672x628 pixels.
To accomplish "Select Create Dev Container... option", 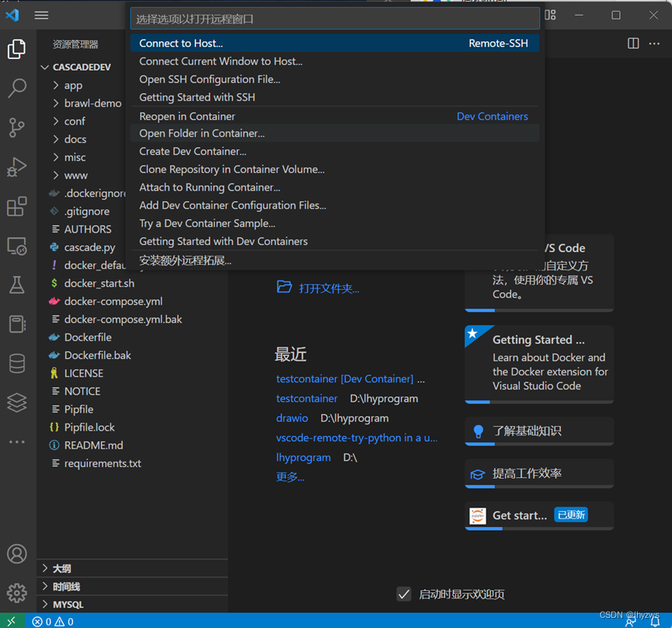I will [335, 152].
